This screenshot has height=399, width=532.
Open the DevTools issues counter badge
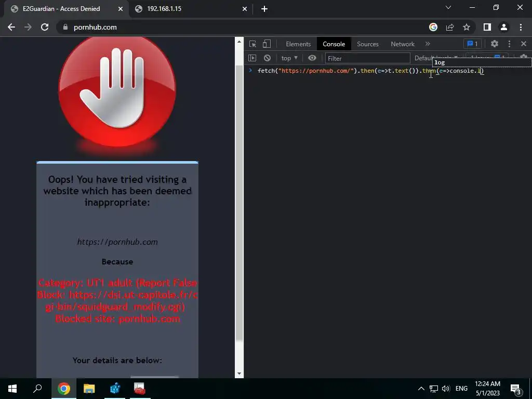[472, 44]
